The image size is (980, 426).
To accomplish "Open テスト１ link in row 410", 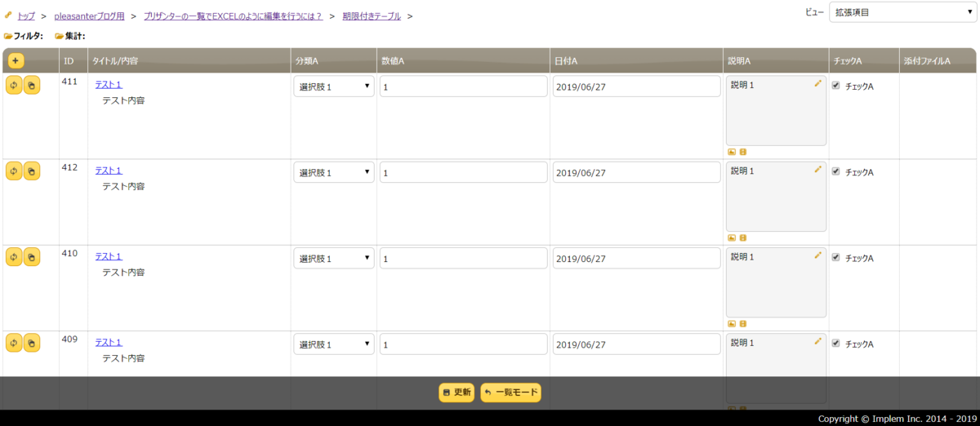I will 109,256.
